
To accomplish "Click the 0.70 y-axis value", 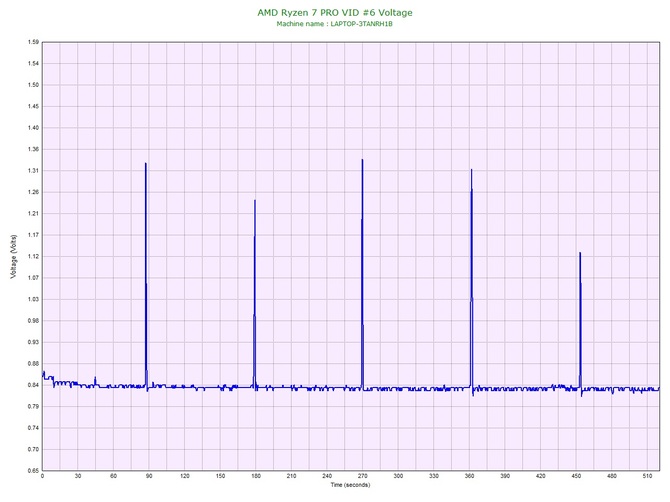I will pos(33,449).
